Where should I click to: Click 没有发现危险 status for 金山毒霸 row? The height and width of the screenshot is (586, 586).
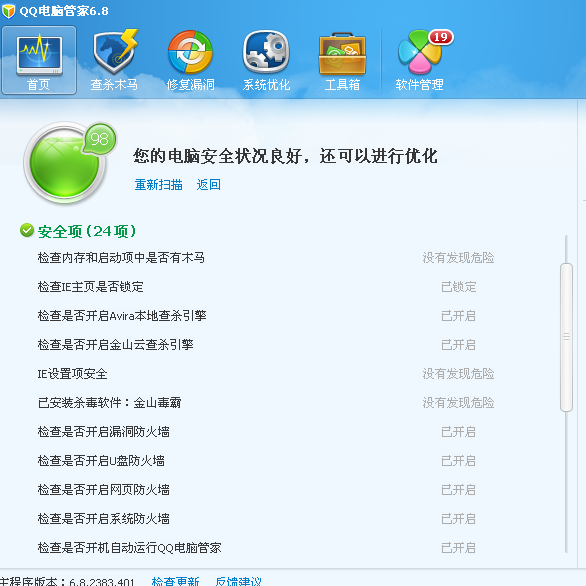pyautogui.click(x=459, y=403)
